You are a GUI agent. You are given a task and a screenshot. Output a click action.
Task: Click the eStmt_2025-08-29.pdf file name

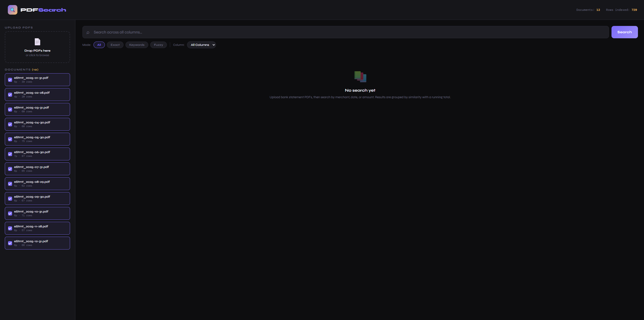[x=32, y=182]
